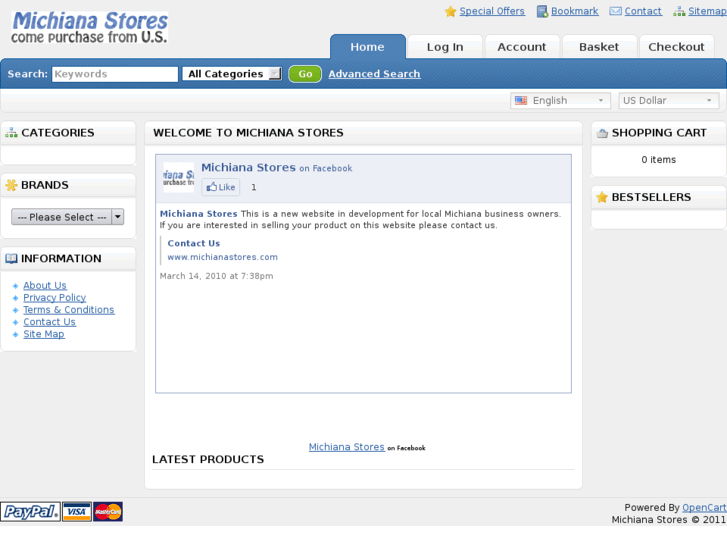Open the About Us link
The width and height of the screenshot is (727, 545).
(45, 285)
